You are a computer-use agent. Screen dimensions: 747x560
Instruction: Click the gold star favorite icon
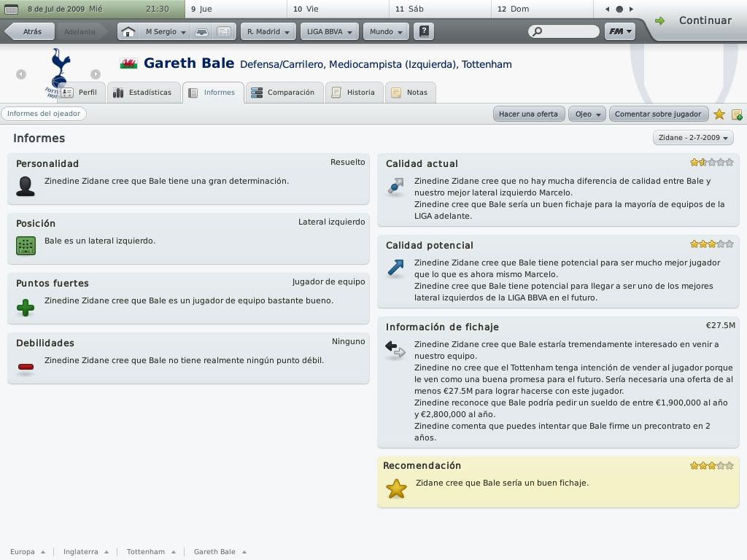tap(719, 114)
